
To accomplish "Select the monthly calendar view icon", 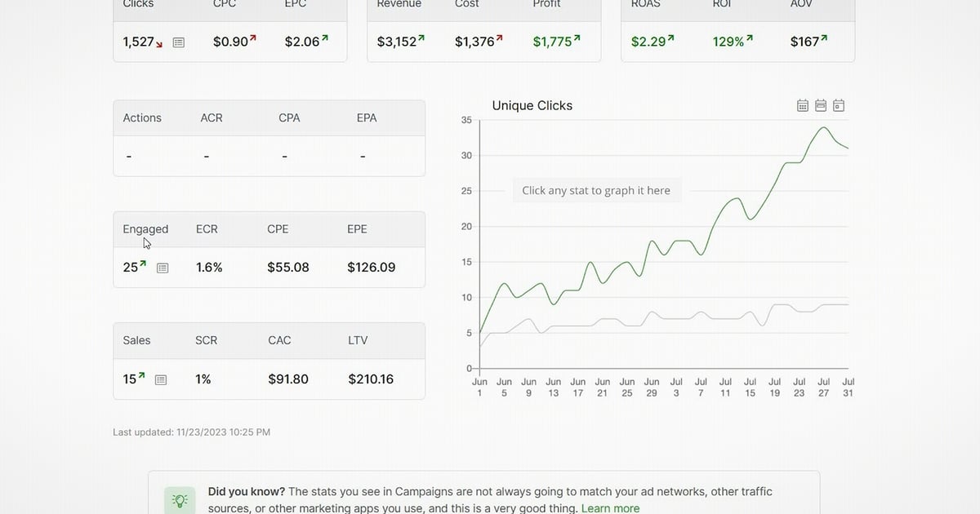I will click(x=802, y=105).
